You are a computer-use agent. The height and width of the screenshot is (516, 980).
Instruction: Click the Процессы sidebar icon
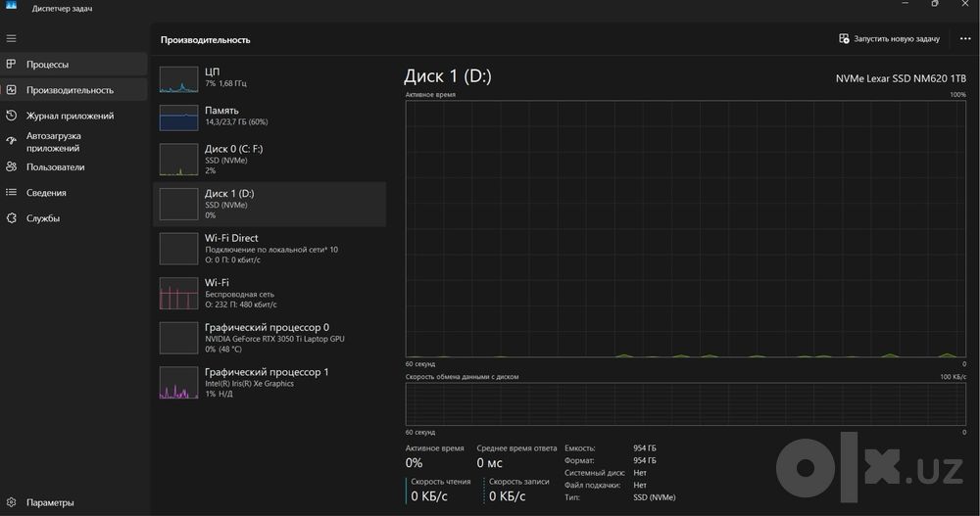click(11, 64)
